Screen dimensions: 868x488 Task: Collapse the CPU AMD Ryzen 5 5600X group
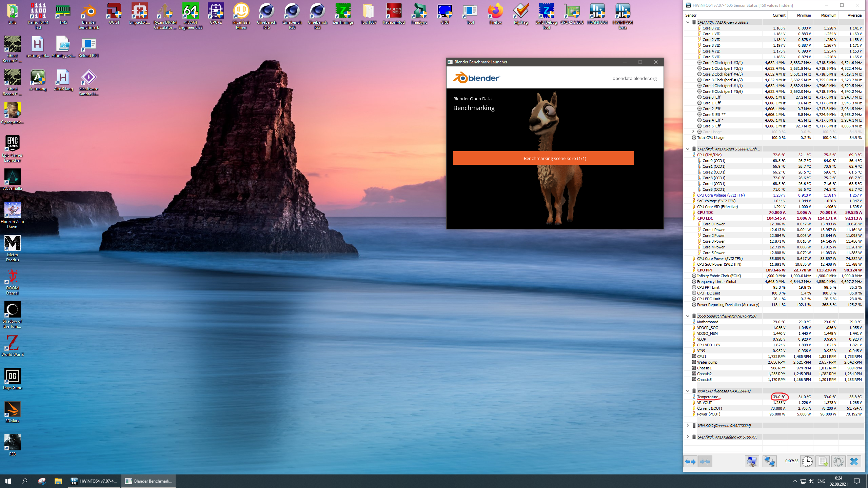coord(688,22)
